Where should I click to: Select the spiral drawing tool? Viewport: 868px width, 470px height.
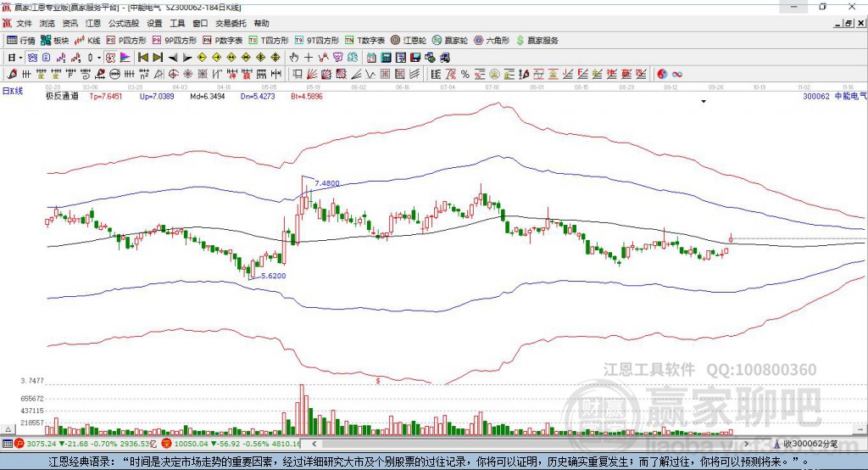(86, 75)
